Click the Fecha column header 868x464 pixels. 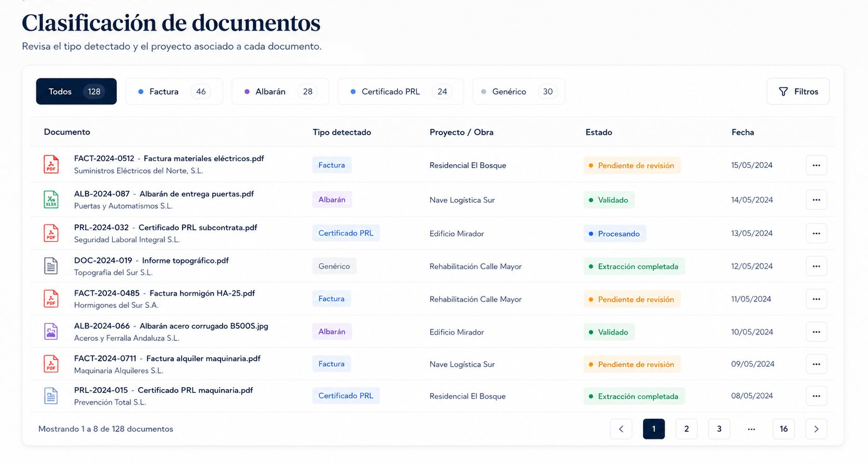click(x=742, y=132)
